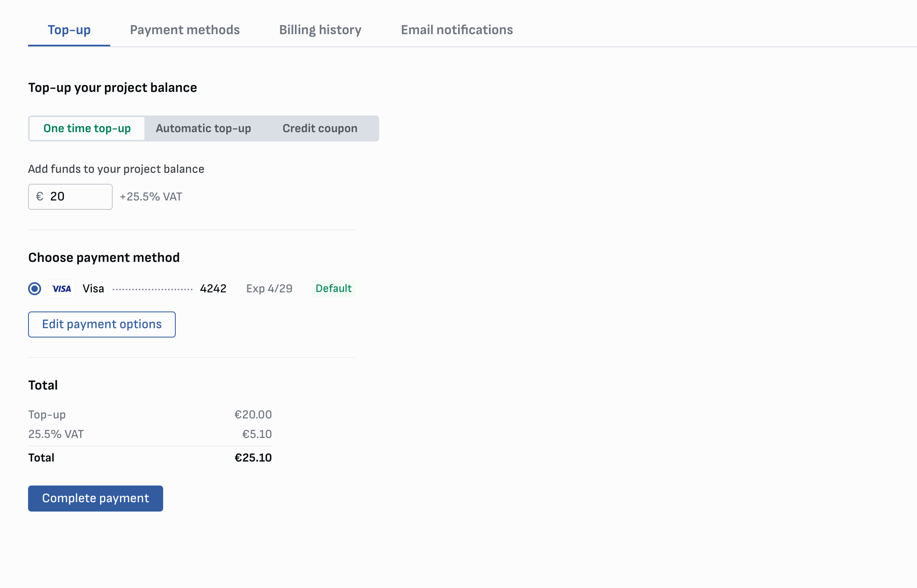Viewport: 917px width, 588px height.
Task: Click the €5.10 VAT amount
Action: pos(257,434)
